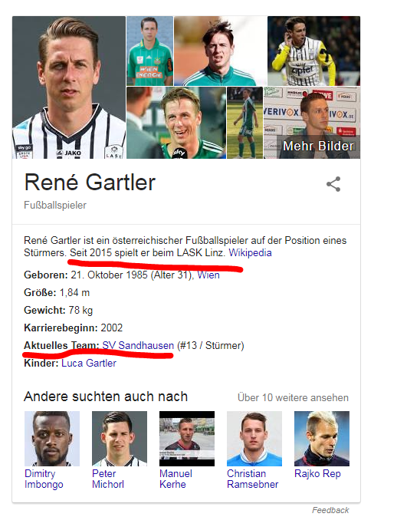Select Manuel Kerhe's thumbnail image

187,439
